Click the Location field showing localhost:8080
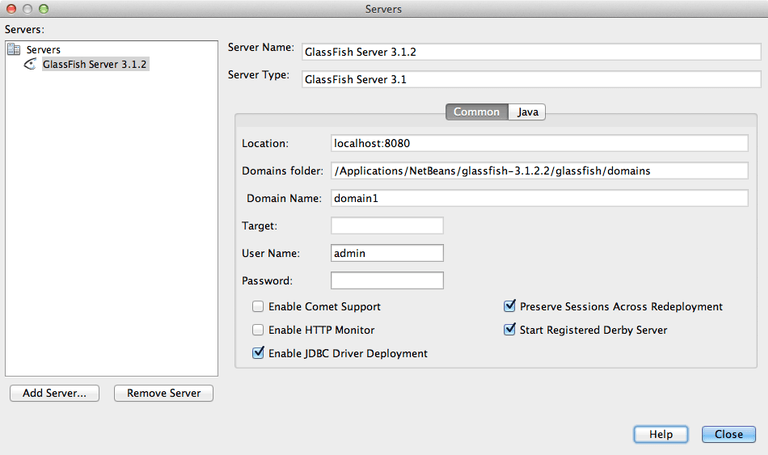The height and width of the screenshot is (455, 768). tap(539, 144)
